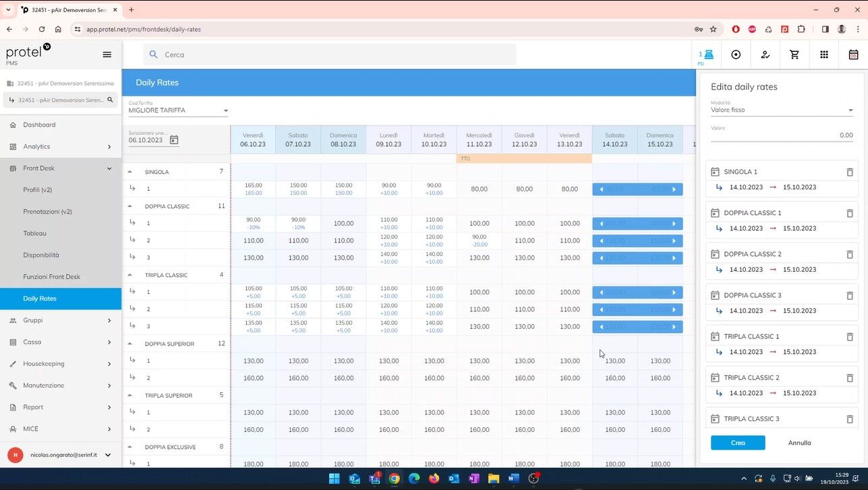This screenshot has width=868, height=490.
Task: Remove DOPPIA CLASSIC 2 using trash icon
Action: tap(850, 254)
